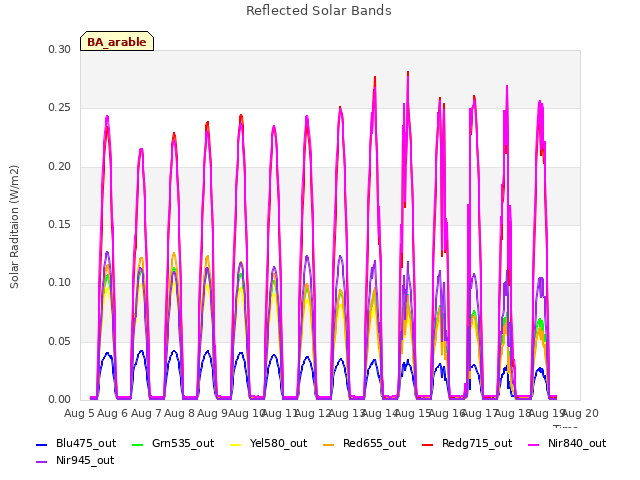
Task: Click the yellow Yel580_out legend color marker
Action: [x=236, y=444]
